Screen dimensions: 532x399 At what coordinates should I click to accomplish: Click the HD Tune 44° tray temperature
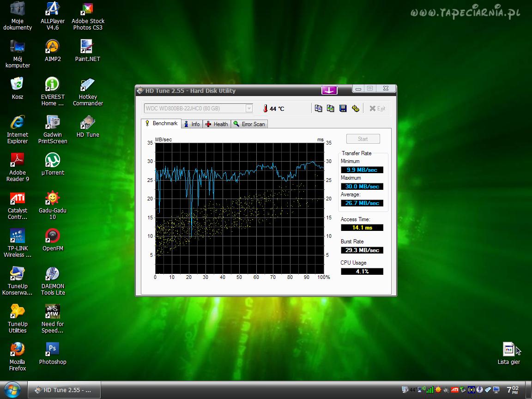tap(413, 390)
